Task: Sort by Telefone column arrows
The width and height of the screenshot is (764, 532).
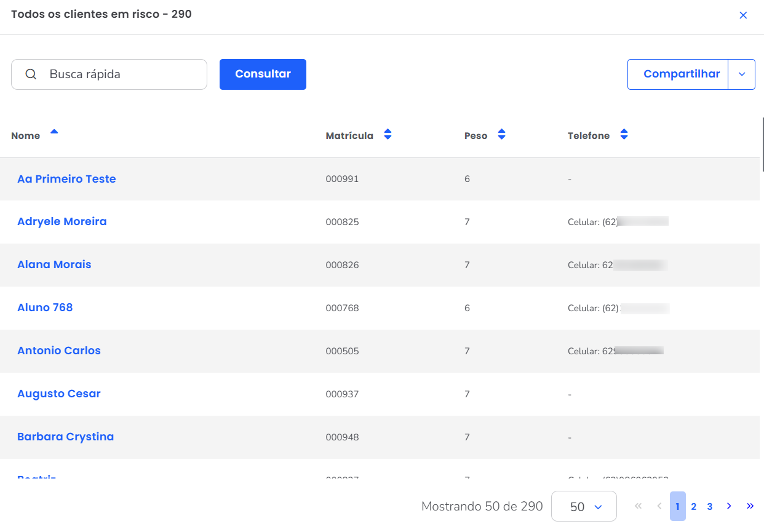Action: click(x=624, y=135)
